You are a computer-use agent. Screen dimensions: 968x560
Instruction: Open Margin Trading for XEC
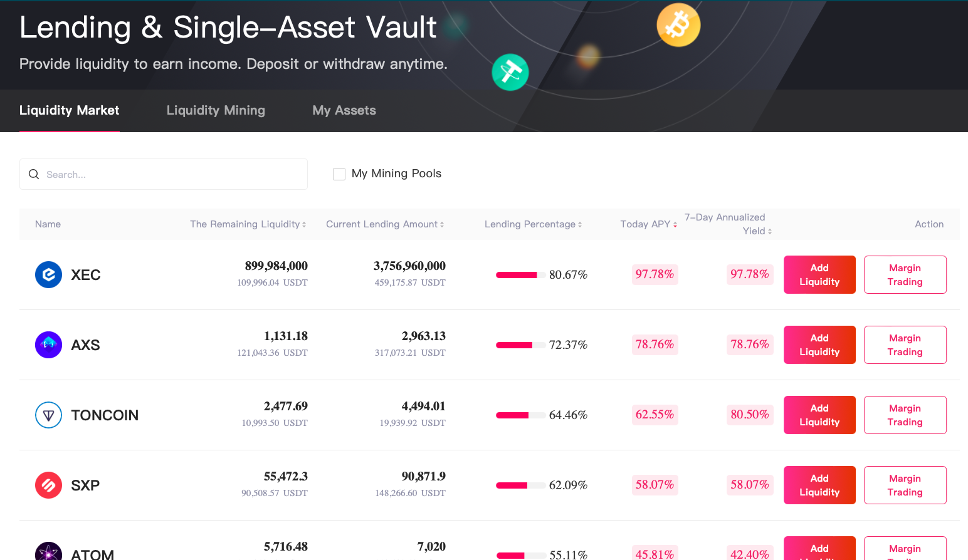click(x=905, y=274)
